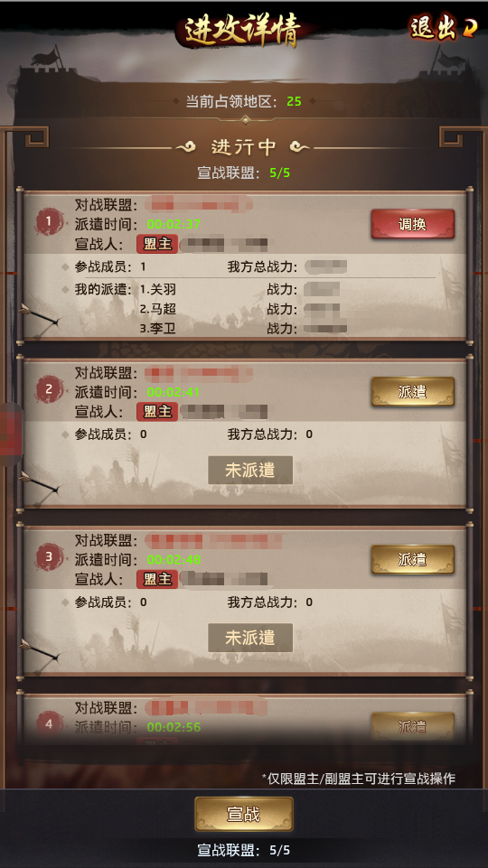
Task: Click the golden 宣战 declare war button
Action: pyautogui.click(x=244, y=815)
